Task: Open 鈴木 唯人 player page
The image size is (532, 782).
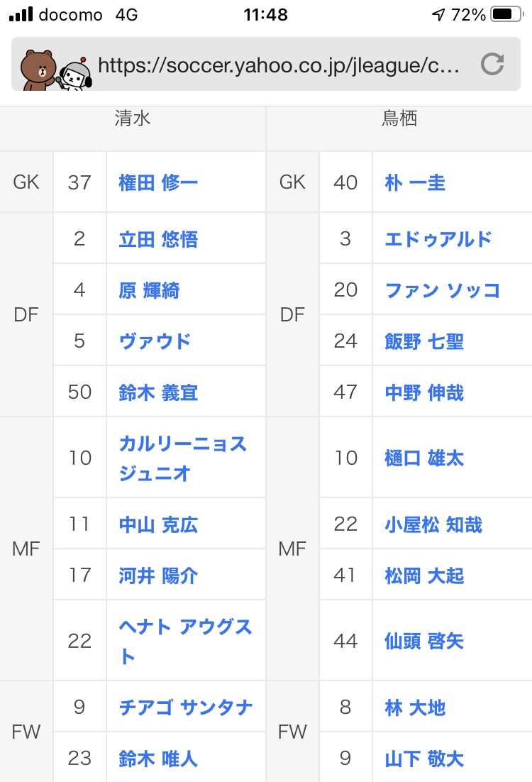Action: point(158,759)
